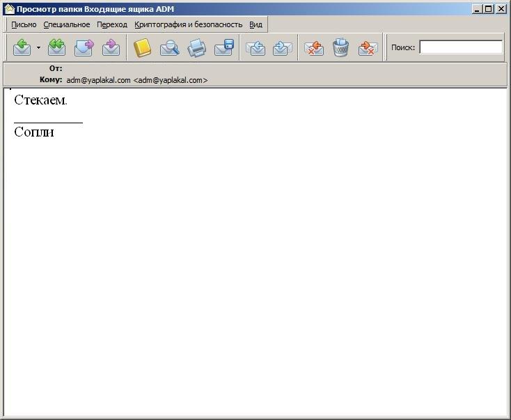Delete and go to previous message icon
511x420 pixels.
coord(313,47)
